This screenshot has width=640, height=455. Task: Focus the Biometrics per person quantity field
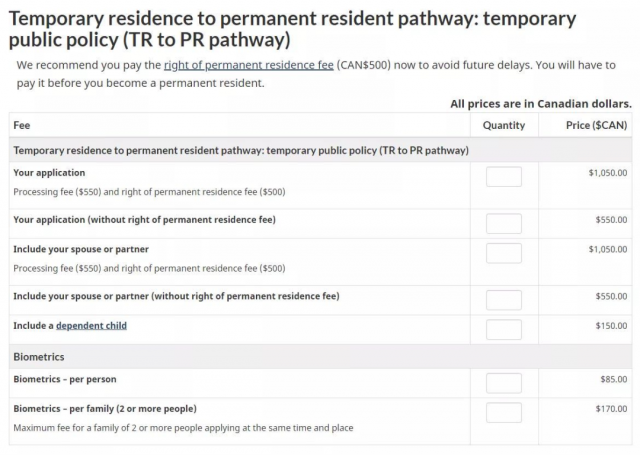pyautogui.click(x=503, y=383)
